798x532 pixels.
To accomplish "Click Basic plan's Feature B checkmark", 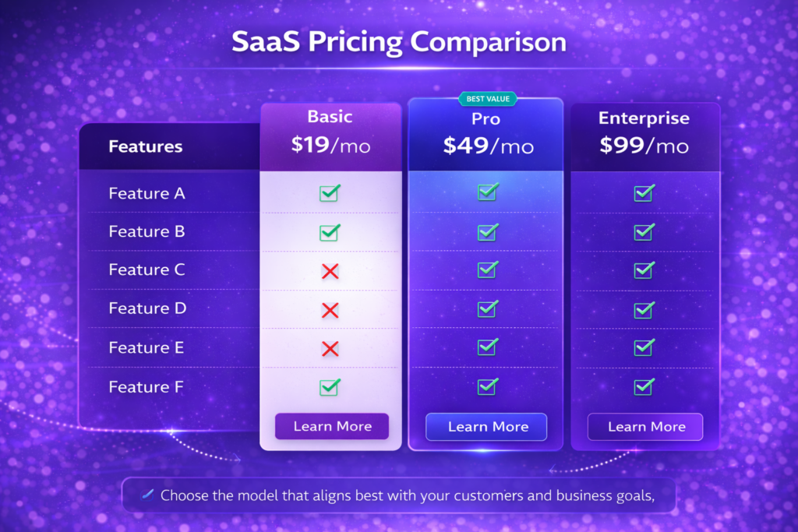I will (330, 232).
